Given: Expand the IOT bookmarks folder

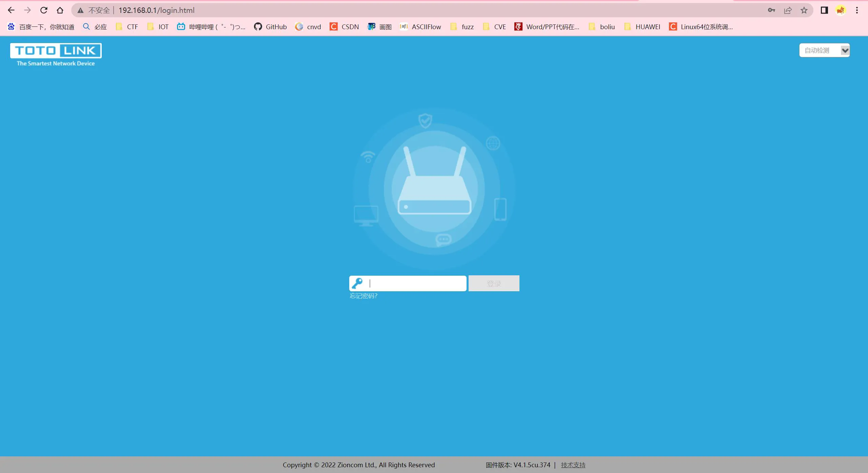Looking at the screenshot, I should coord(158,27).
